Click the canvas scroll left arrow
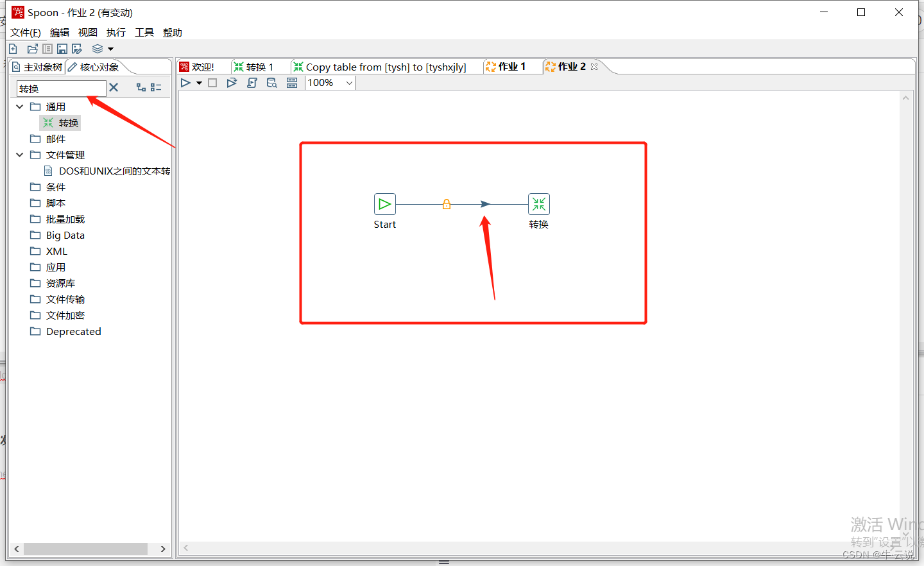This screenshot has width=924, height=566. click(x=186, y=547)
